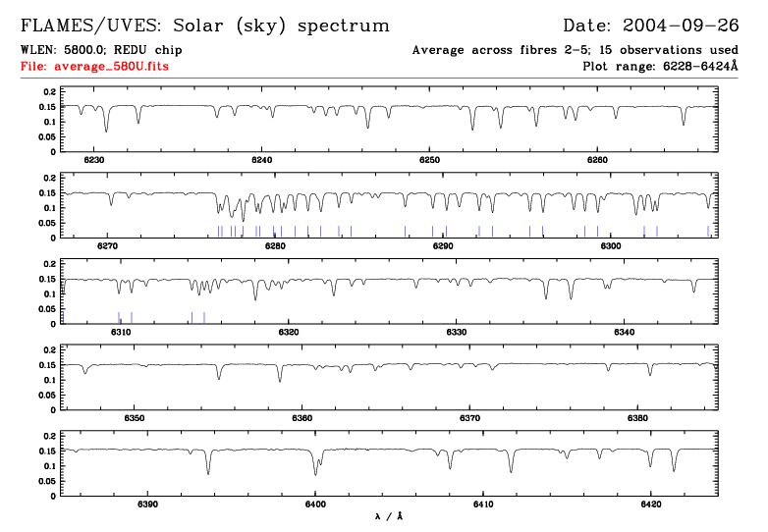Viewport: 768px width, 532px height.
Task: Click the x-axis label 6400
Action: tap(315, 505)
